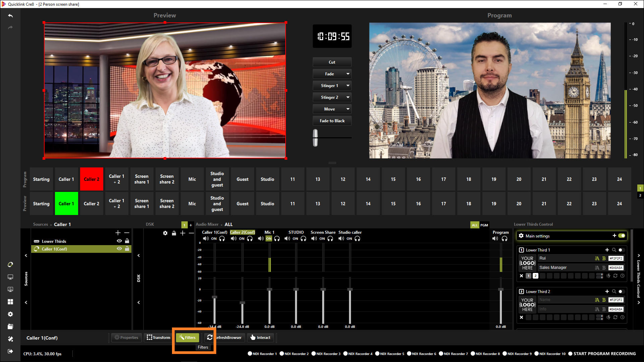Toggle Main settings switch off
Image resolution: width=644 pixels, height=362 pixels.
pyautogui.click(x=622, y=236)
